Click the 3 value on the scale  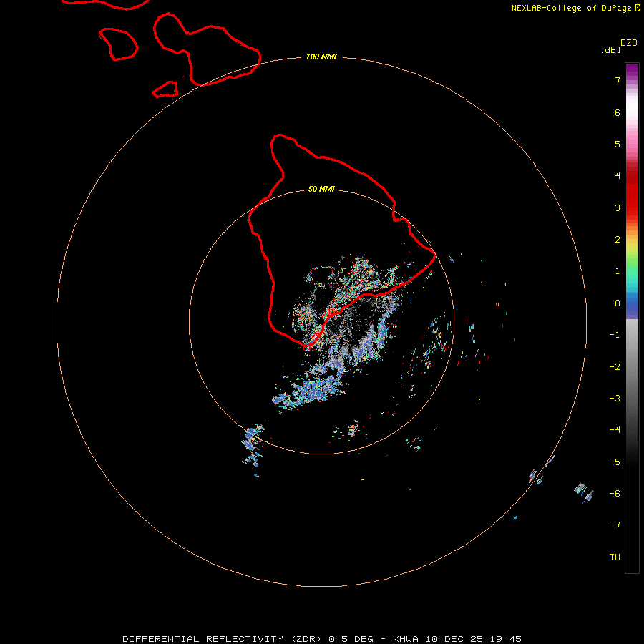pos(618,208)
